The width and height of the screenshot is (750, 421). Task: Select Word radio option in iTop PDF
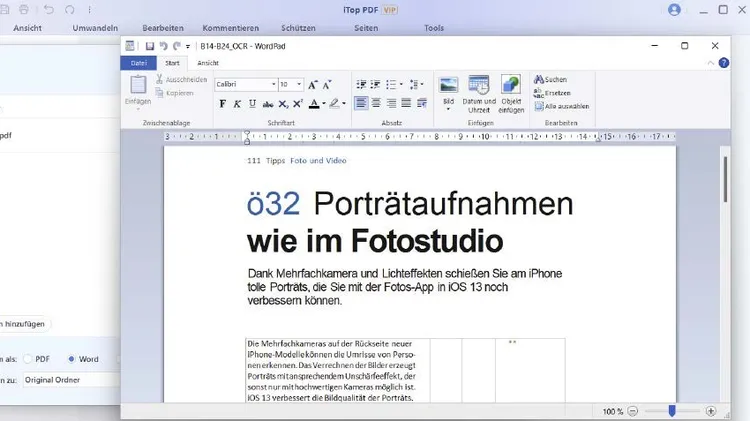click(x=71, y=359)
